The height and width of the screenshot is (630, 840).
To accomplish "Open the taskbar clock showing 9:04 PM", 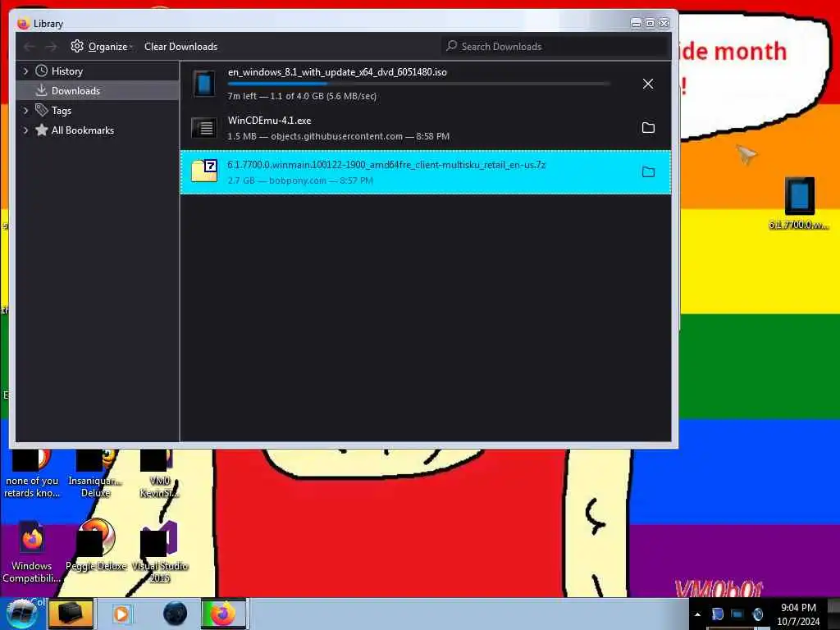I will click(x=798, y=614).
